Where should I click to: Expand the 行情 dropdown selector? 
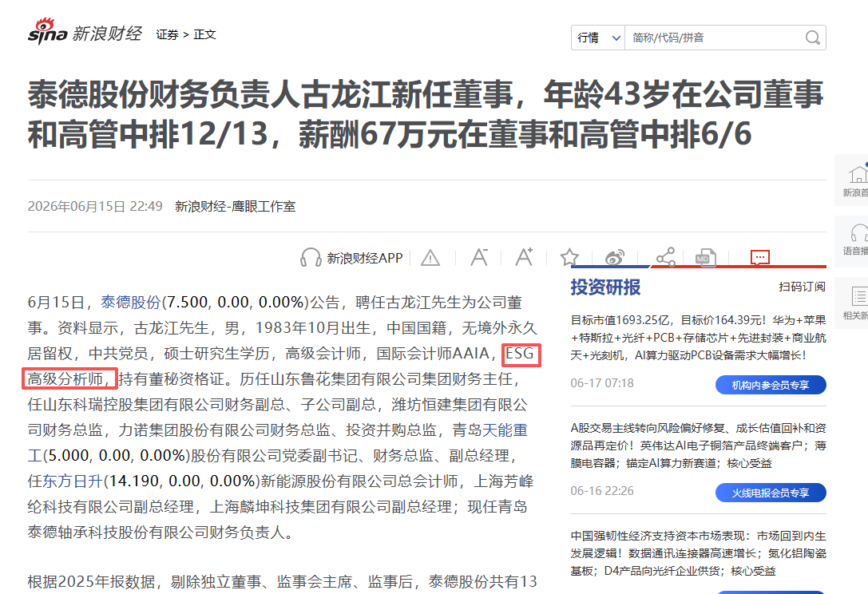(598, 38)
